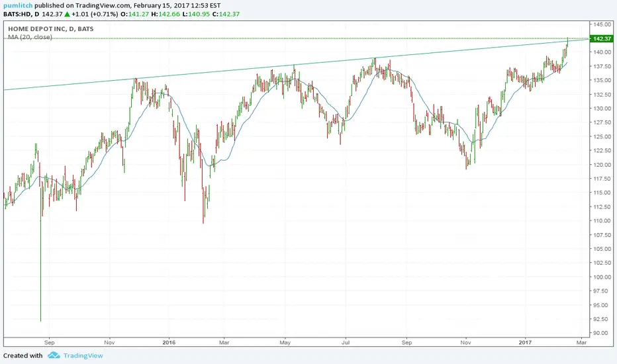This screenshot has height=364, width=617.
Task: Click the 142.37 current price label
Action: point(601,38)
